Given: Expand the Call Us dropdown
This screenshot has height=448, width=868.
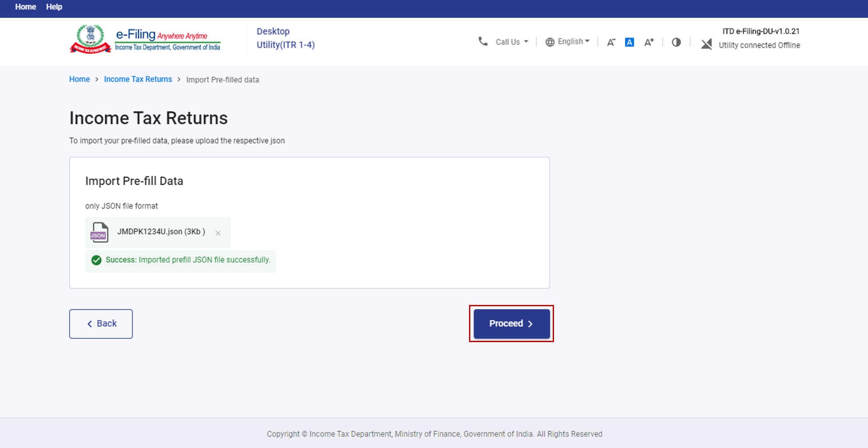Looking at the screenshot, I should coord(512,42).
